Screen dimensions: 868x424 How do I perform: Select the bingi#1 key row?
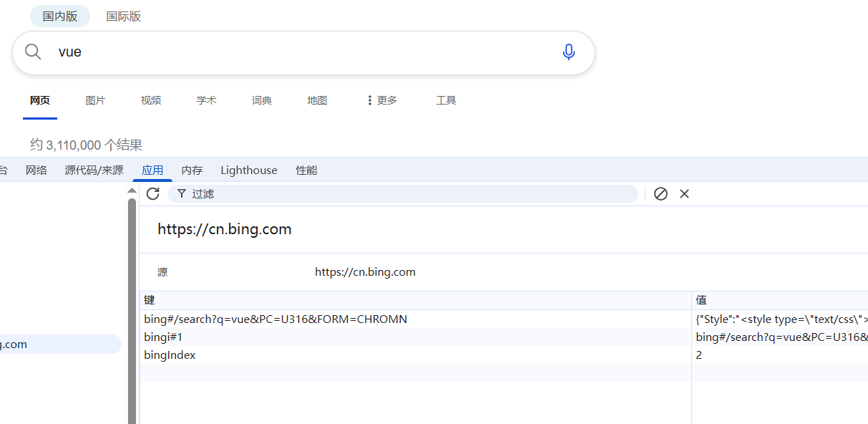[415, 337]
